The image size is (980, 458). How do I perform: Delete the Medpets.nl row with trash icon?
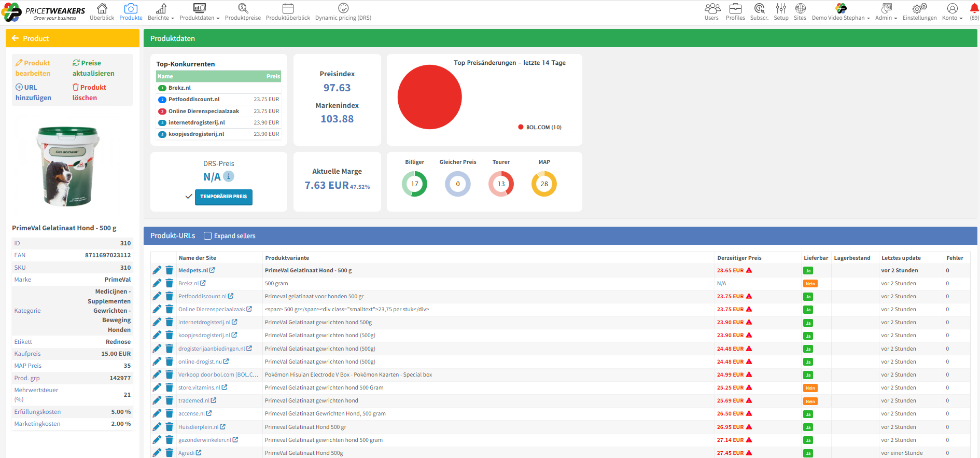(169, 270)
